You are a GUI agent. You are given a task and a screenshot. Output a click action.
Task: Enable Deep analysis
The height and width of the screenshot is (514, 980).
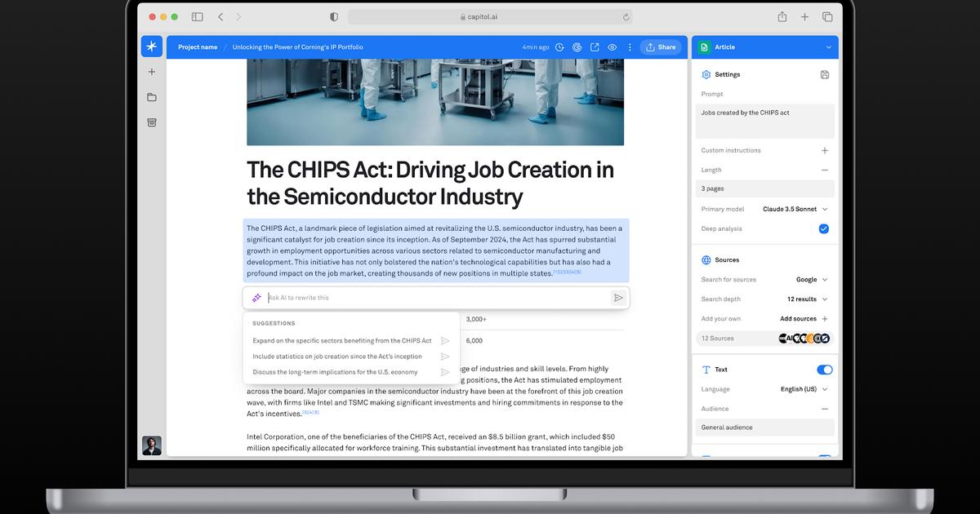point(824,229)
